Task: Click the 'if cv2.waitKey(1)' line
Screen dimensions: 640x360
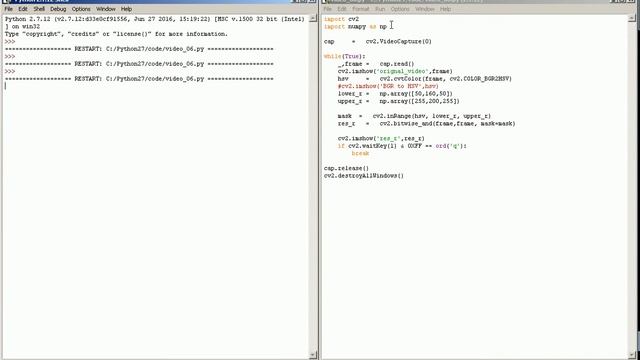Action: click(x=402, y=146)
